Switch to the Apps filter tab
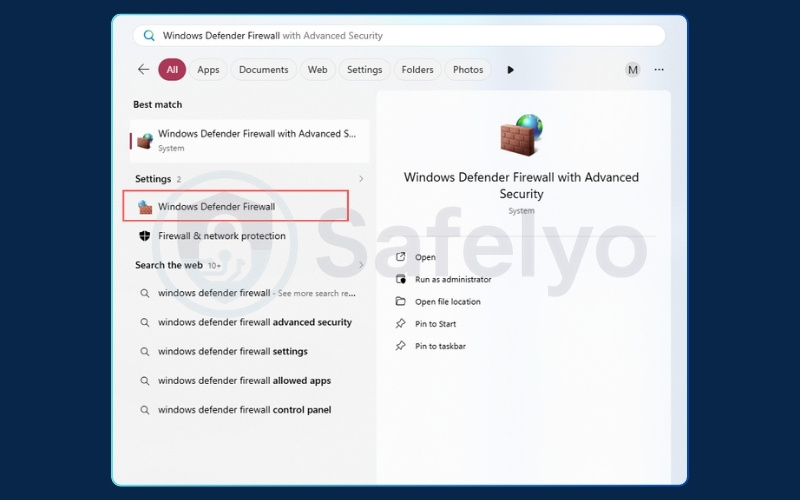The image size is (800, 500). tap(208, 69)
